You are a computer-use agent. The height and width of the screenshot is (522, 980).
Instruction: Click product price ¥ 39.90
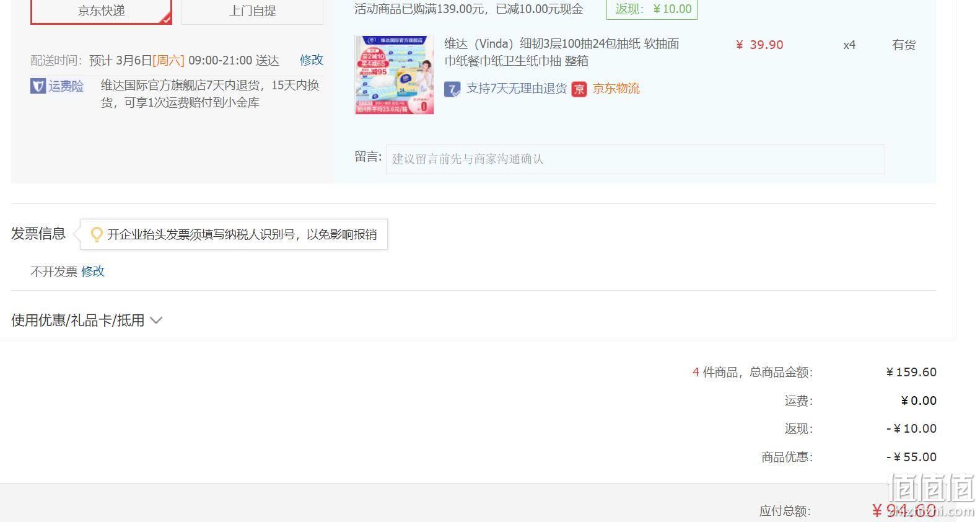point(759,45)
